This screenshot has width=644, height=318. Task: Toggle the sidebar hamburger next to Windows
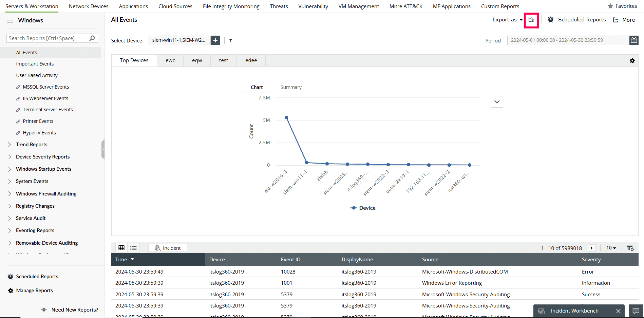pyautogui.click(x=10, y=20)
